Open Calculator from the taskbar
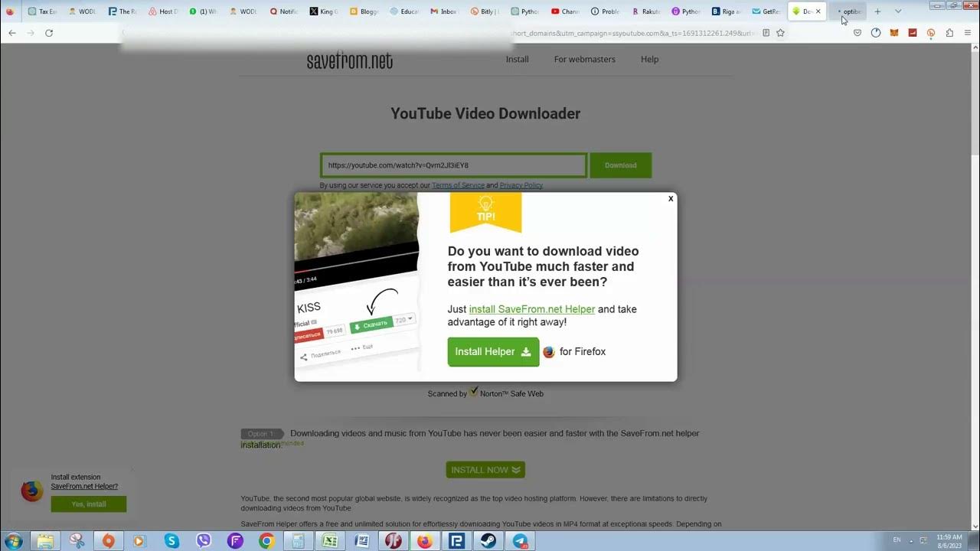The image size is (980, 551). click(298, 541)
